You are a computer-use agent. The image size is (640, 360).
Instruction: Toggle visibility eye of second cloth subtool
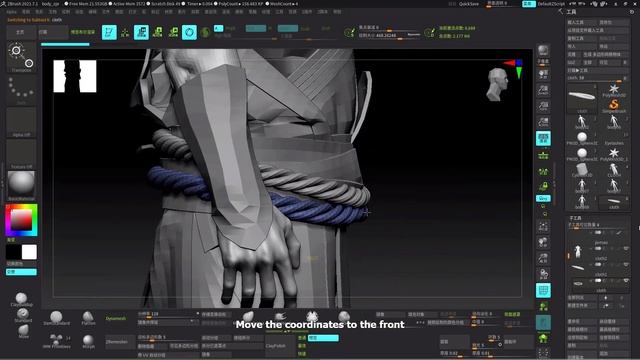[626, 264]
